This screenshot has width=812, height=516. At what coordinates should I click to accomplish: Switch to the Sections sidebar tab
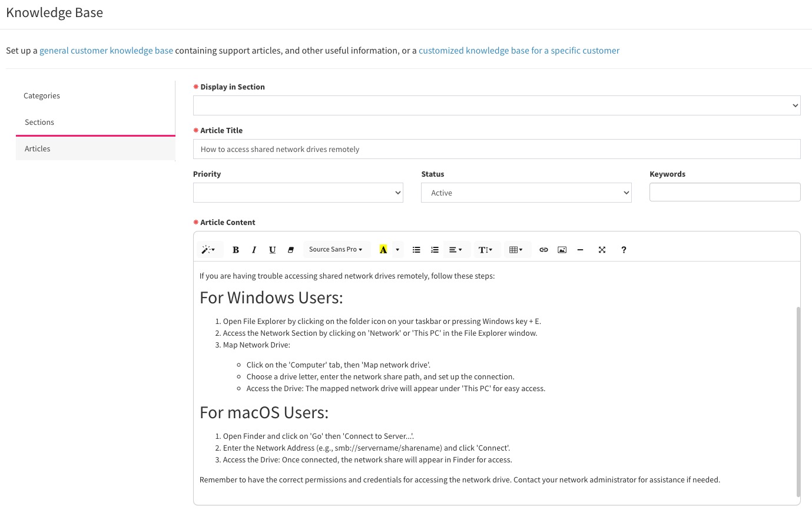[x=39, y=123]
